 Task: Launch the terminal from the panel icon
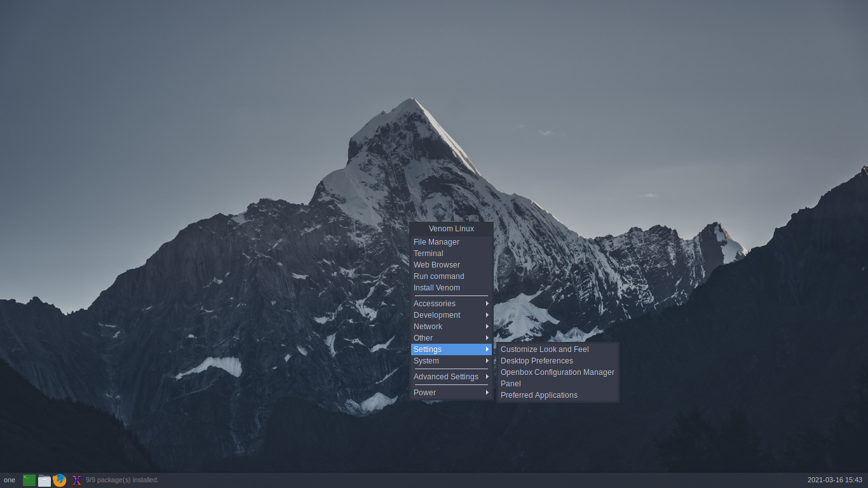point(29,480)
